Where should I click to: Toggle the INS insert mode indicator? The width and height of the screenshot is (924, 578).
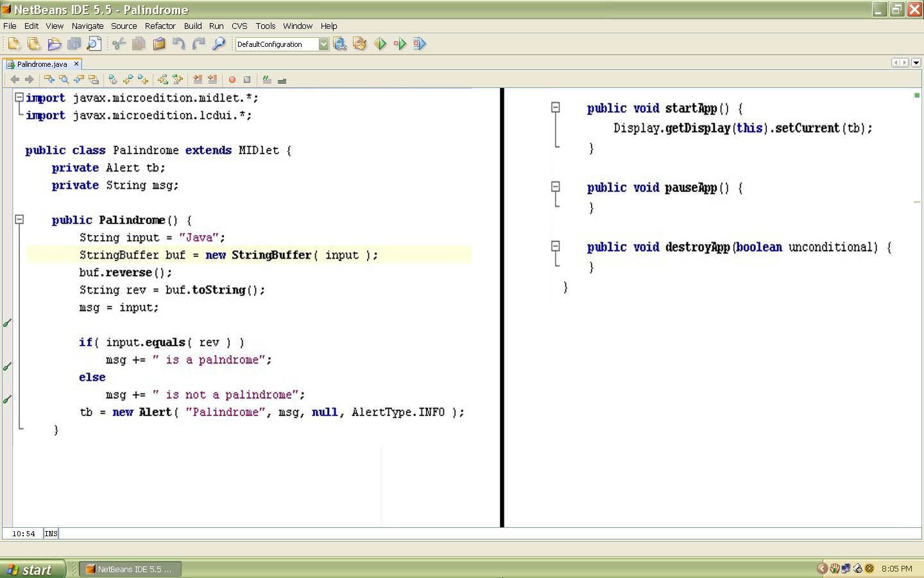tap(51, 534)
